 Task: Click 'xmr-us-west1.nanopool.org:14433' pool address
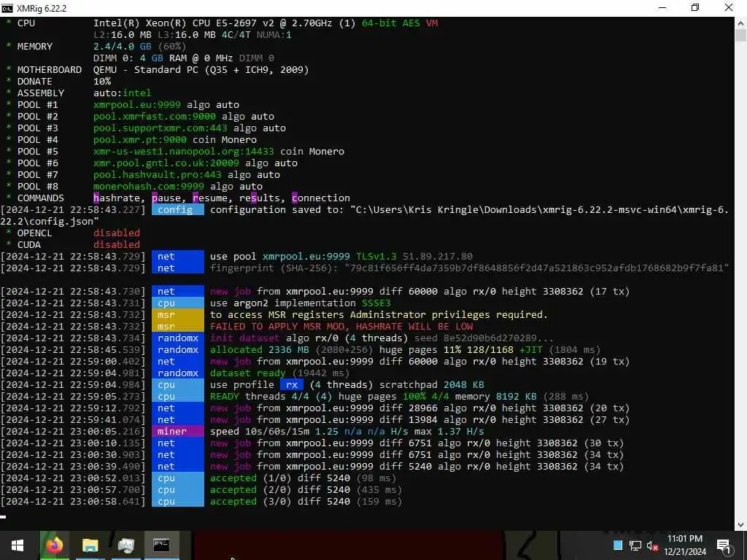coord(184,152)
